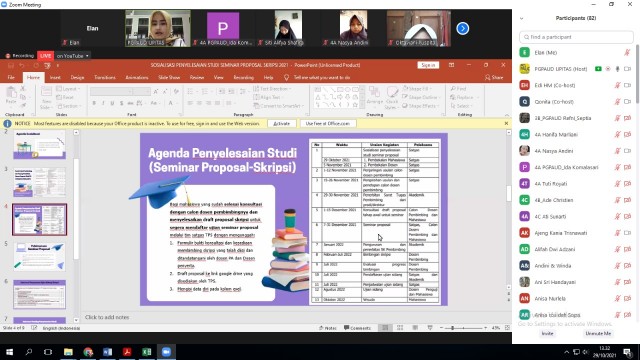Click the Find a participant search field

click(x=576, y=37)
